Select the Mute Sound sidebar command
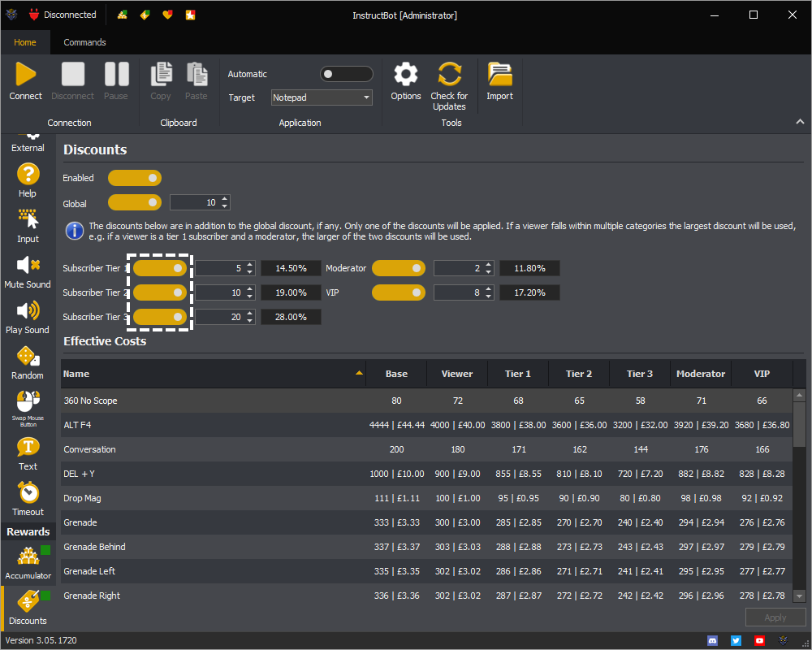 (28, 271)
